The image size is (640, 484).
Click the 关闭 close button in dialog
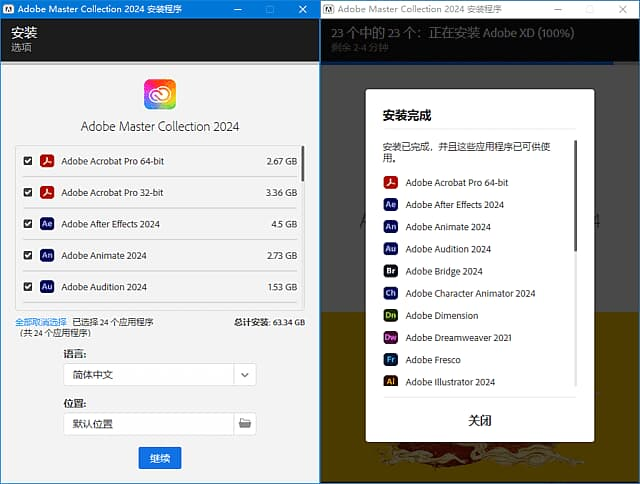tap(480, 420)
